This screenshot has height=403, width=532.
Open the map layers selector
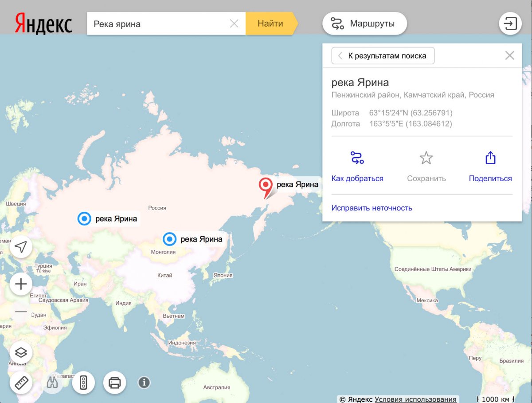(x=21, y=352)
